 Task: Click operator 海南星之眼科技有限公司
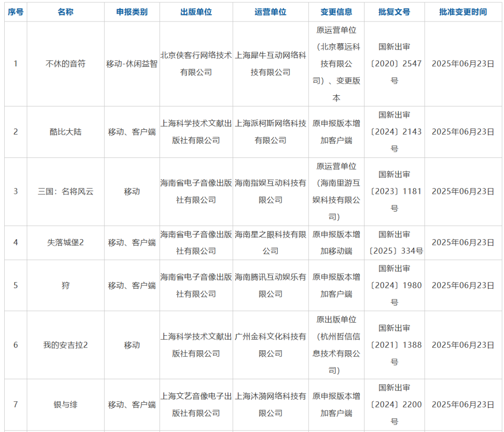click(x=270, y=242)
